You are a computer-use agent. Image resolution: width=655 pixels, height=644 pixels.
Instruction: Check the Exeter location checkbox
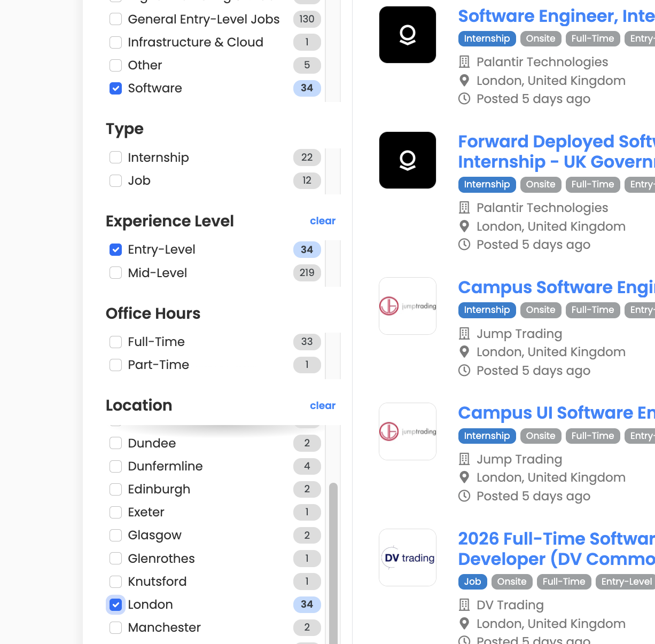(x=115, y=512)
